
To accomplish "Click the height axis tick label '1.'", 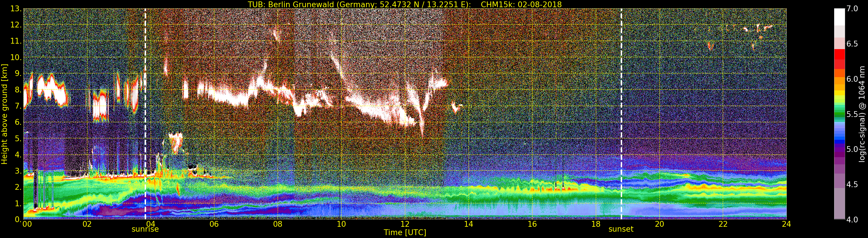I will [x=18, y=203].
